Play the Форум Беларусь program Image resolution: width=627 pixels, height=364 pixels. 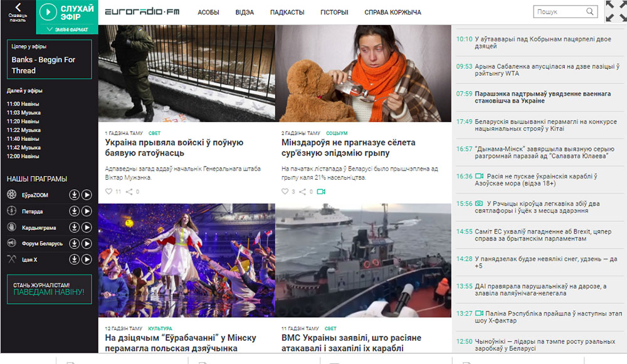[87, 243]
